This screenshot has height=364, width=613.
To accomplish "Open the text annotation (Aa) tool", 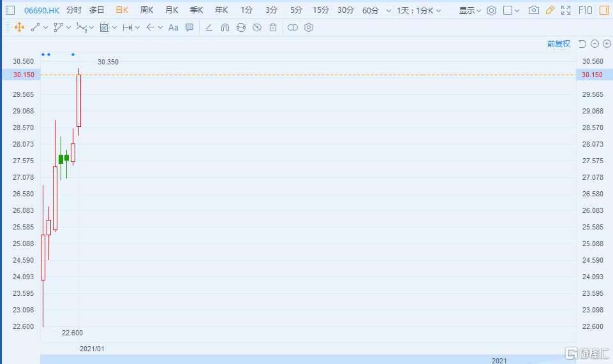I will [174, 27].
